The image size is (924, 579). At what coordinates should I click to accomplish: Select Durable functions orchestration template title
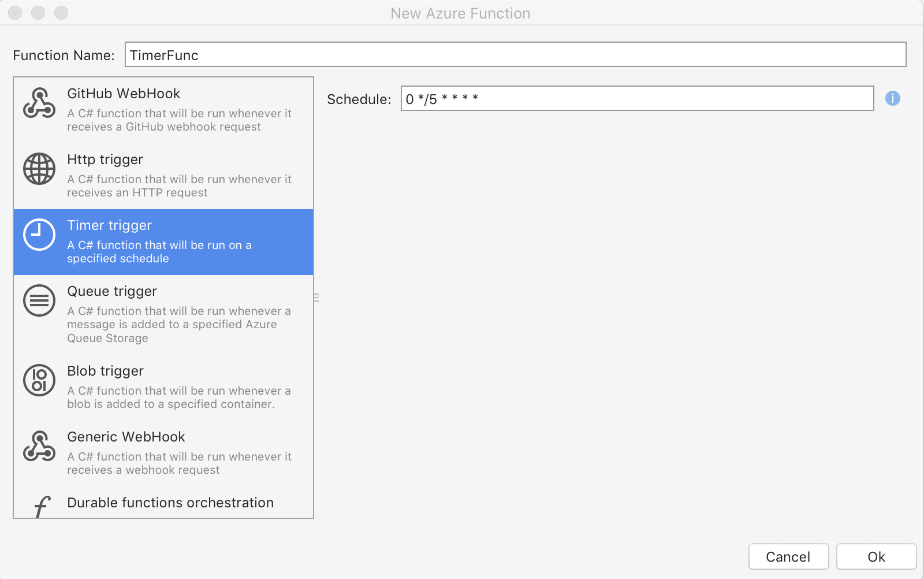coord(170,503)
